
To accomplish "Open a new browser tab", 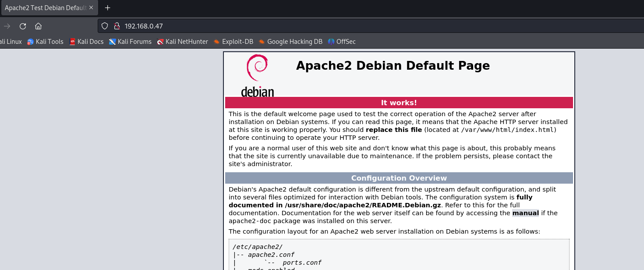I will [107, 8].
